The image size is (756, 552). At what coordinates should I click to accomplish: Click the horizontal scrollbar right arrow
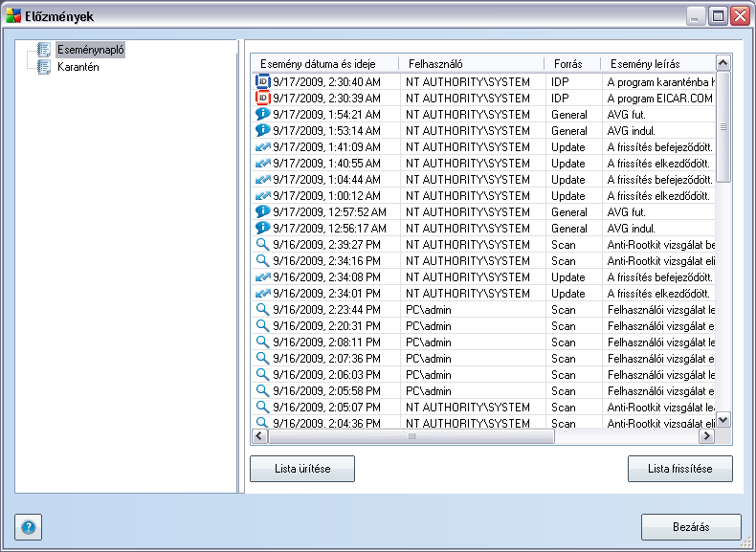coord(707,436)
